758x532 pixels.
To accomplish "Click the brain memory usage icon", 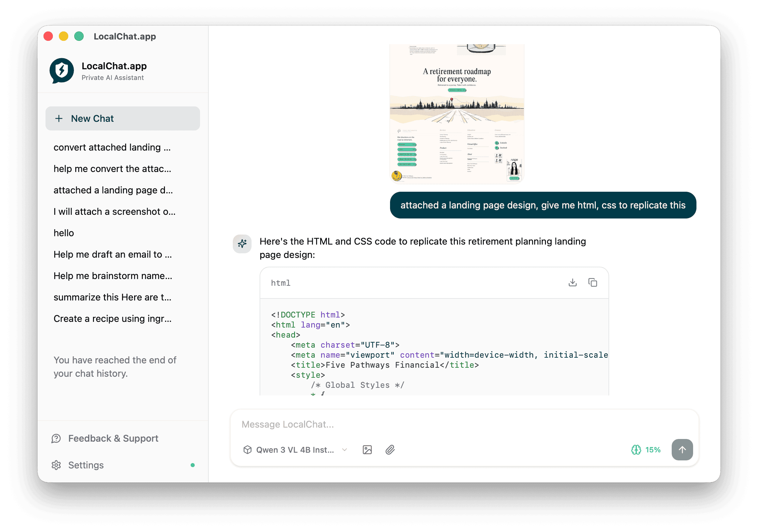I will coord(636,450).
